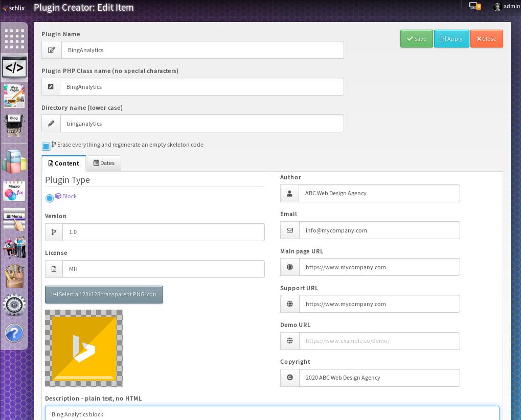The height and width of the screenshot is (420, 521).
Task: Open the Menu manager sidebar icon
Action: 14,219
